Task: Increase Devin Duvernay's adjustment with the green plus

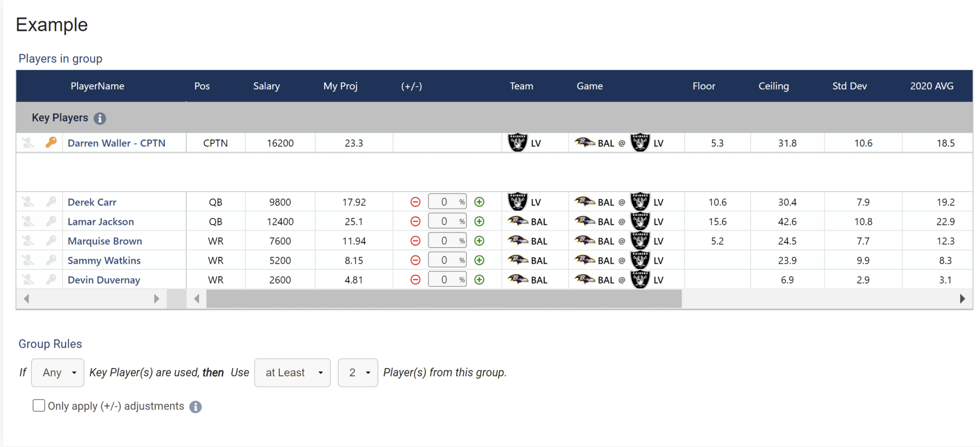Action: click(x=479, y=280)
